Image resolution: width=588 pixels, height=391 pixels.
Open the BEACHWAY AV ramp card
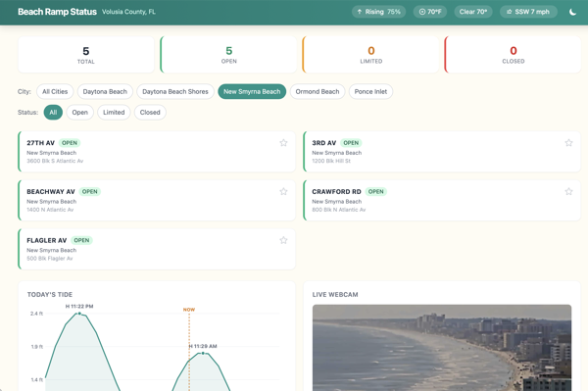click(157, 200)
